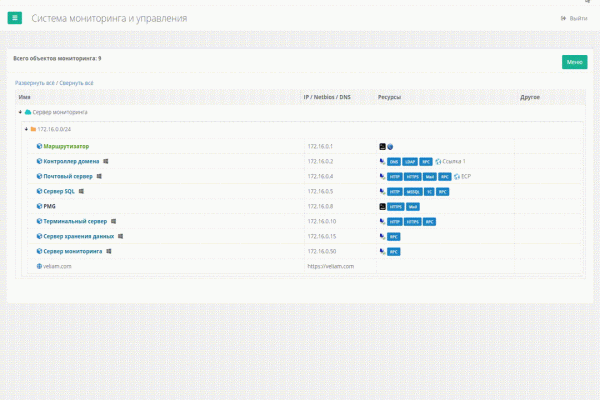Click remote desktop icon for Сервер SQL

coord(382,191)
